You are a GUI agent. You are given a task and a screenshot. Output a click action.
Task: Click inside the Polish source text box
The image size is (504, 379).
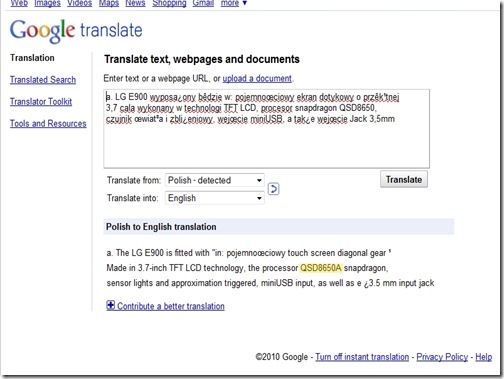[x=267, y=128]
